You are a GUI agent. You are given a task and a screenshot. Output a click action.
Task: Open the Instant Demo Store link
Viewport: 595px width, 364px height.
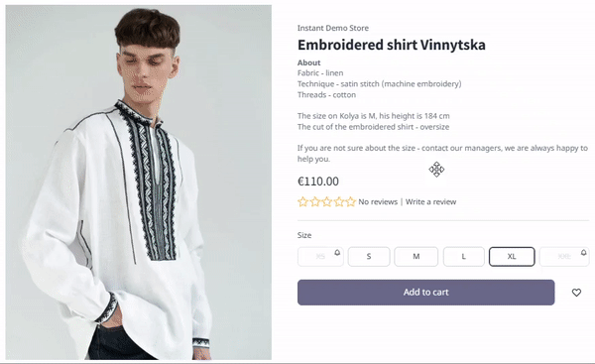[x=333, y=28]
